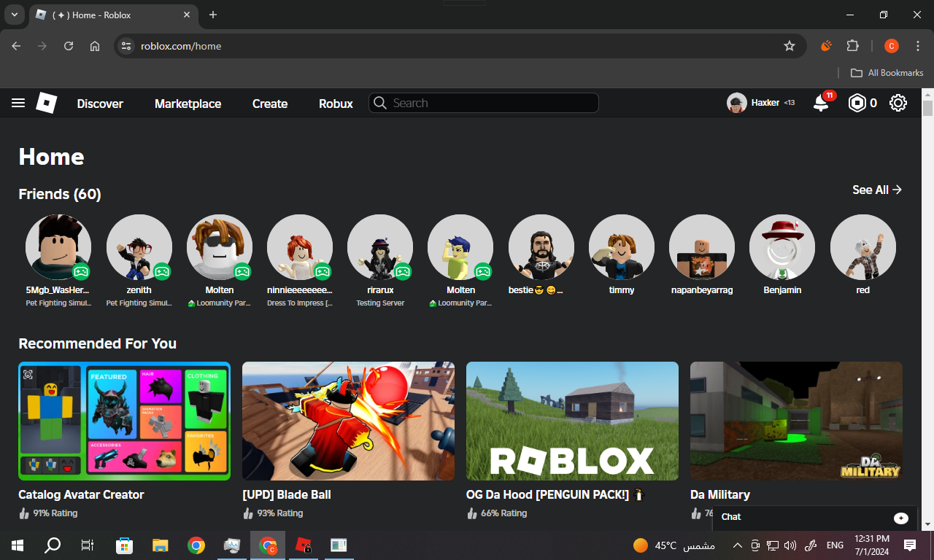This screenshot has height=560, width=934.
Task: Open Task View on the taskbar
Action: [x=88, y=545]
